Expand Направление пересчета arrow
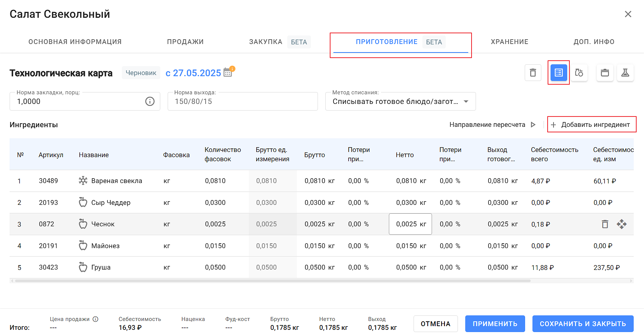This screenshot has height=335, width=644. tap(533, 125)
